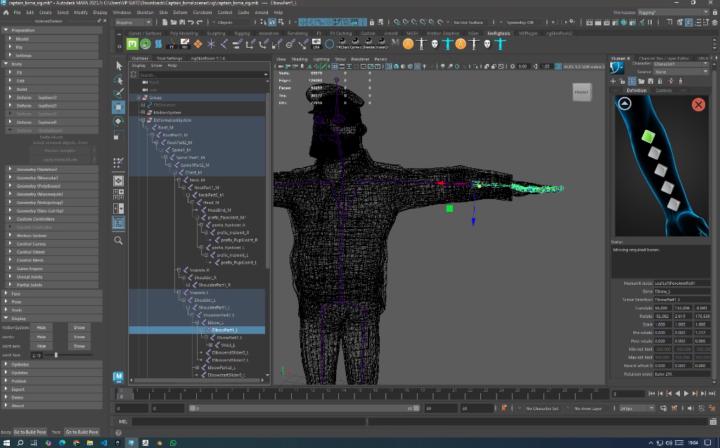The image size is (720, 448).
Task: Click Hide for MotionSystem
Action: tap(41, 328)
